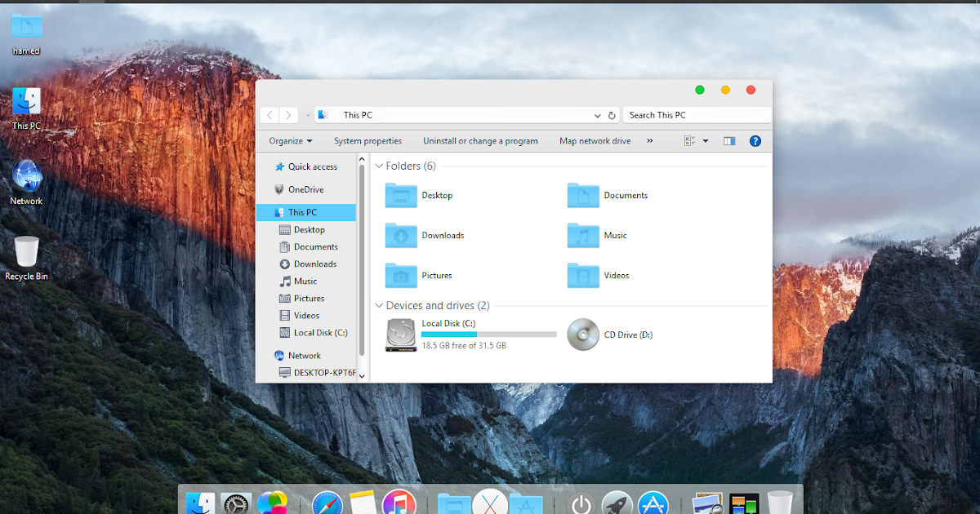Open the Music folder in Folders section
The image size is (980, 514).
coord(597,236)
